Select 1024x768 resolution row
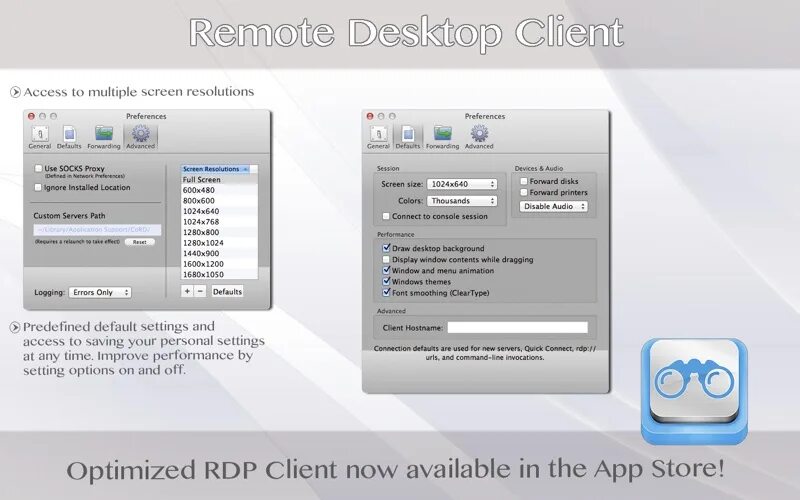800x500 pixels. 219,222
